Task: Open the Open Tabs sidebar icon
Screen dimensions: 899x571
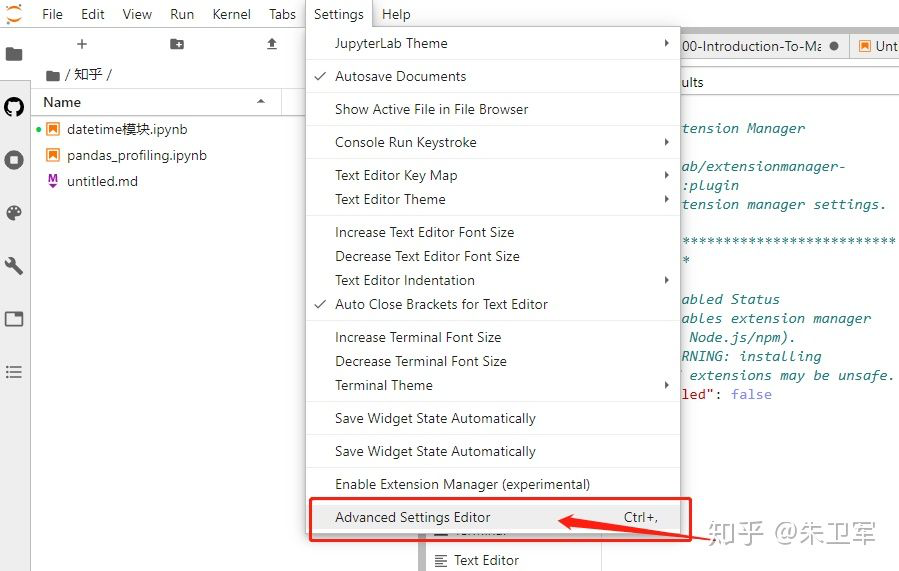Action: 14,319
